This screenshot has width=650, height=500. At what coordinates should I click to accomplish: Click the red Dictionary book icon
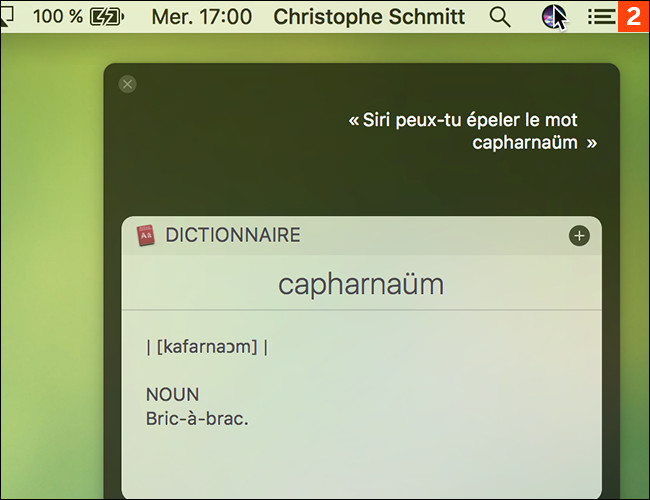pos(146,236)
